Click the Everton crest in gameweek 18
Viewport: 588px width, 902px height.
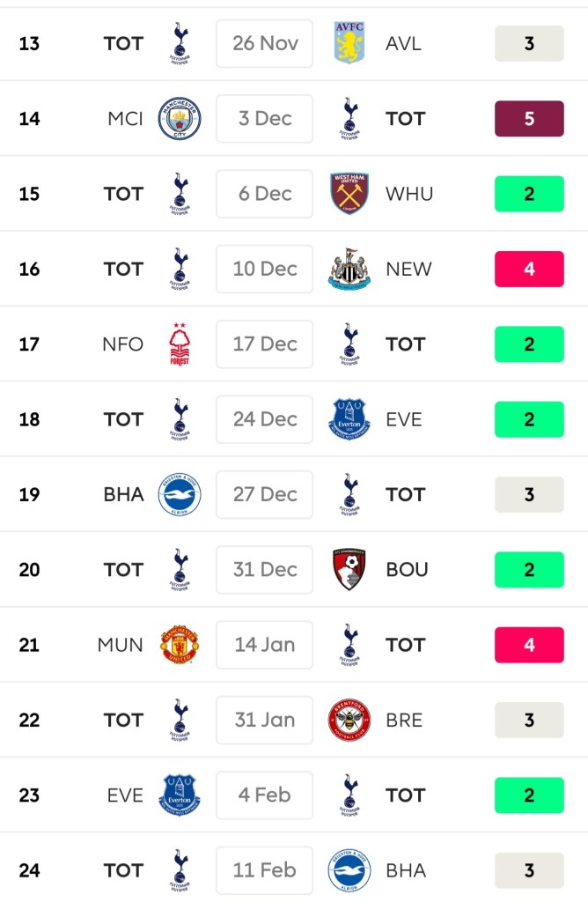349,419
